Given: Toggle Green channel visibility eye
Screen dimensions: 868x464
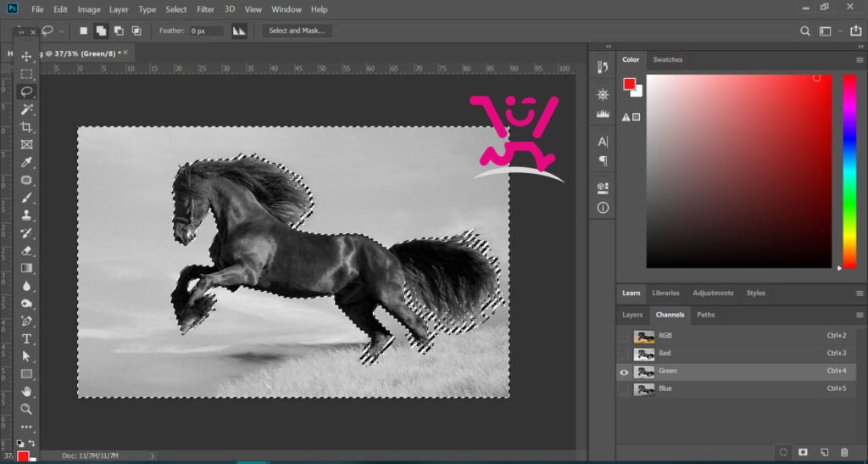Looking at the screenshot, I should (624, 372).
